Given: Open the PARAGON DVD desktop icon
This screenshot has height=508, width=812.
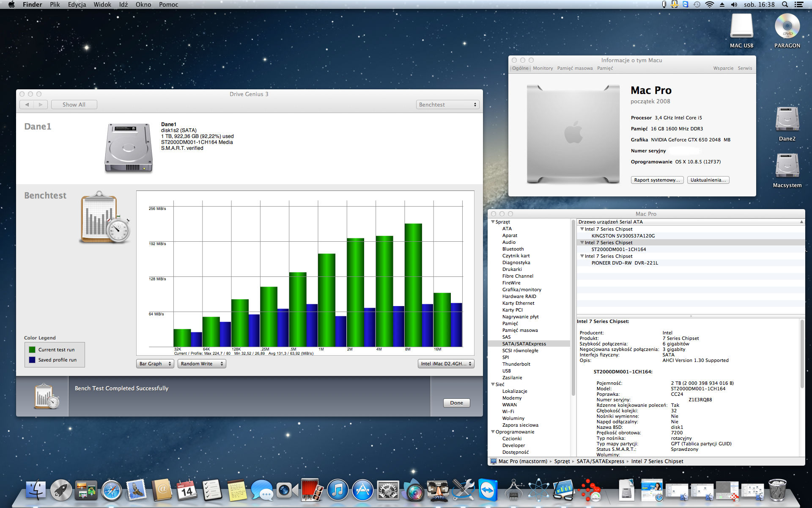Looking at the screenshot, I should pos(787,31).
